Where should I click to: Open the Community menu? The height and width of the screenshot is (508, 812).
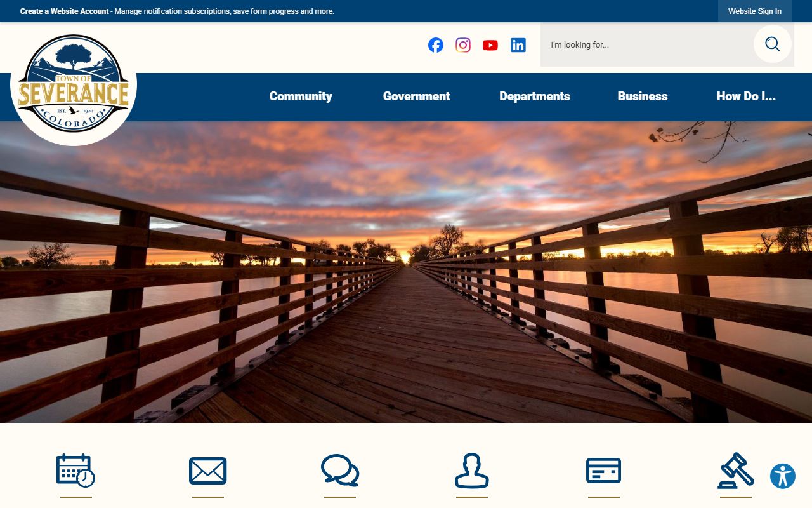pyautogui.click(x=301, y=97)
